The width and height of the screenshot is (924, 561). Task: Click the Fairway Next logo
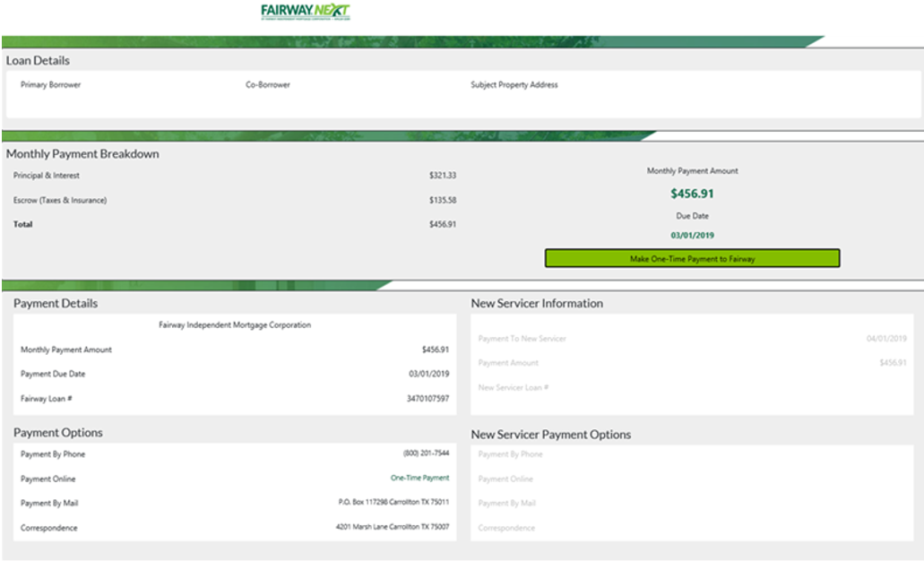(306, 12)
